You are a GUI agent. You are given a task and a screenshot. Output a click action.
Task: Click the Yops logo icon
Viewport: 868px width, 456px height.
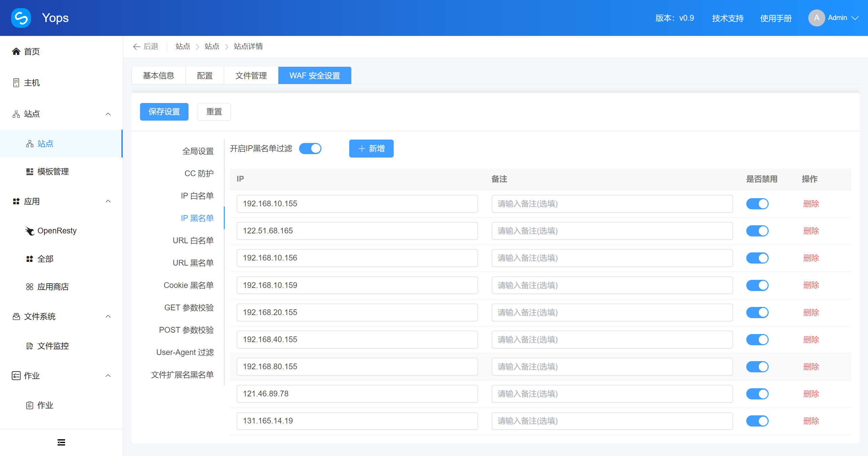click(21, 18)
